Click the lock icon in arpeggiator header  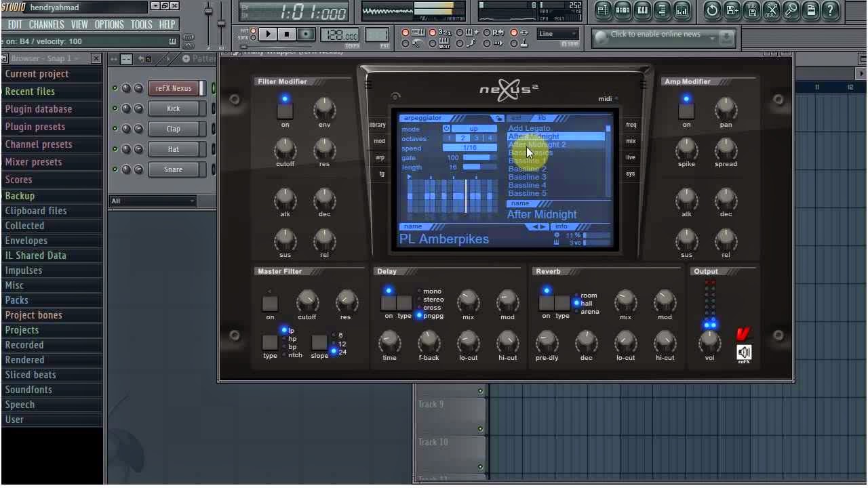tap(498, 119)
